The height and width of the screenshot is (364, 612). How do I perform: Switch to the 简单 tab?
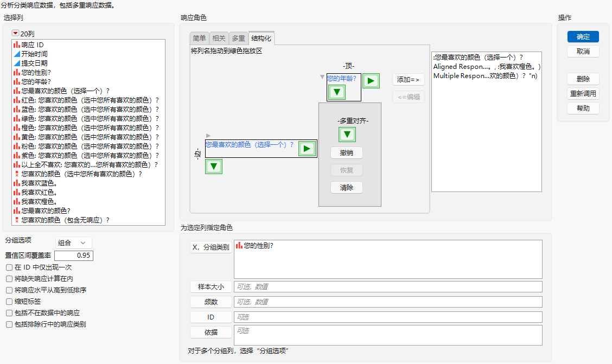[200, 38]
